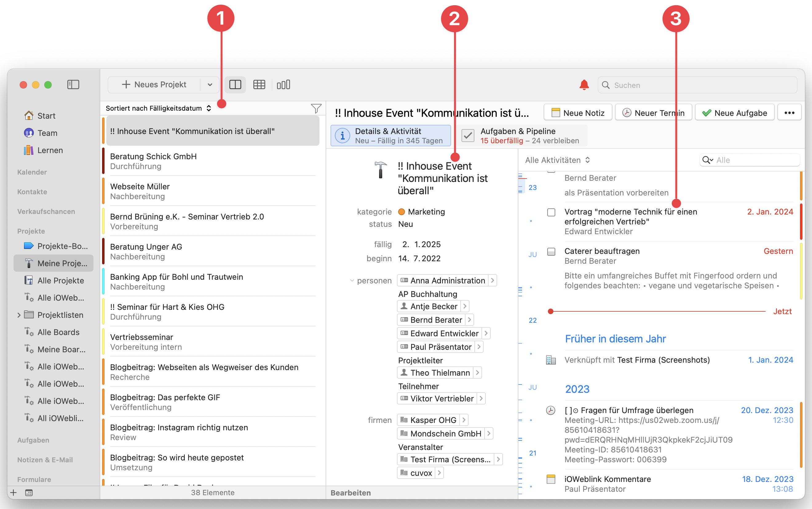Toggle the Caterer beauftragen task checkbox
The height and width of the screenshot is (509, 812).
pos(551,252)
